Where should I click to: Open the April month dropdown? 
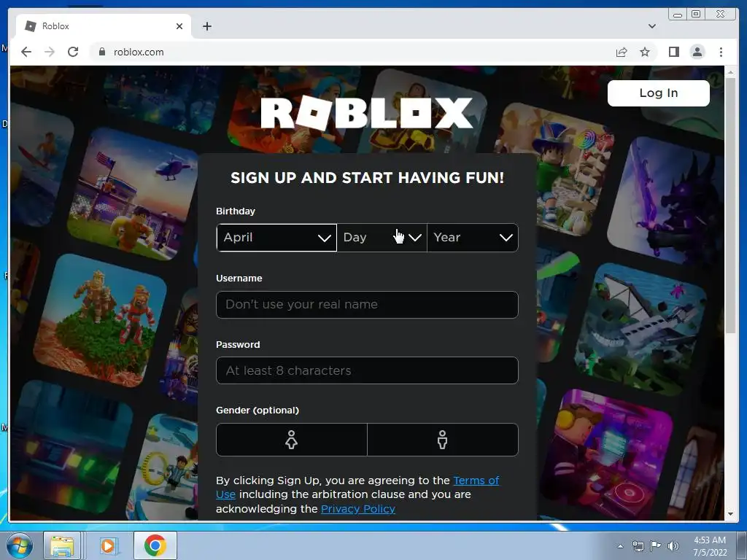276,237
